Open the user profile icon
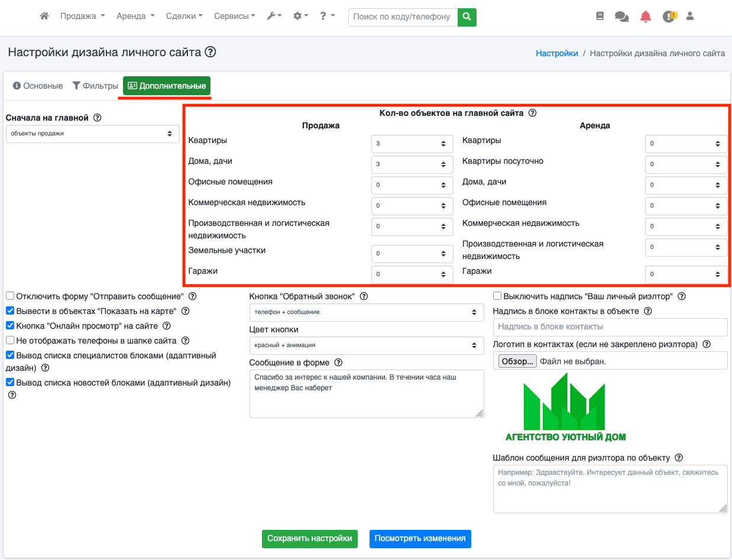The width and height of the screenshot is (732, 560). point(689,17)
